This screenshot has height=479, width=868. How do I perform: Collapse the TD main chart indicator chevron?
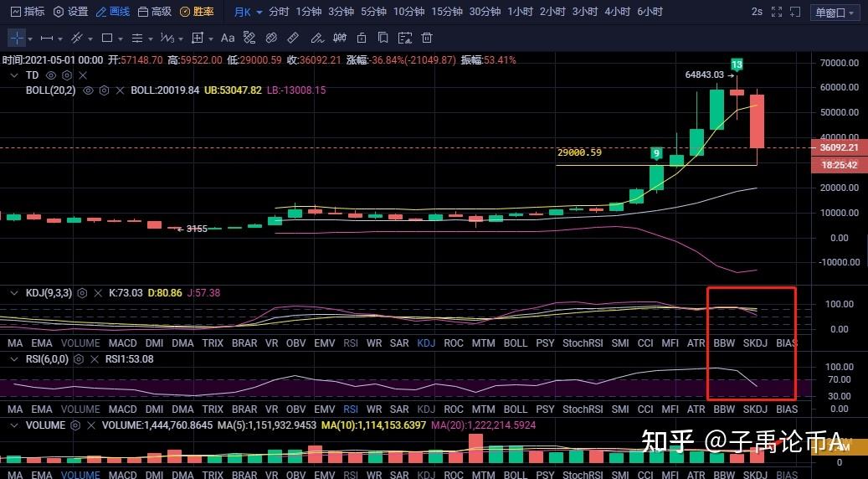[x=15, y=75]
